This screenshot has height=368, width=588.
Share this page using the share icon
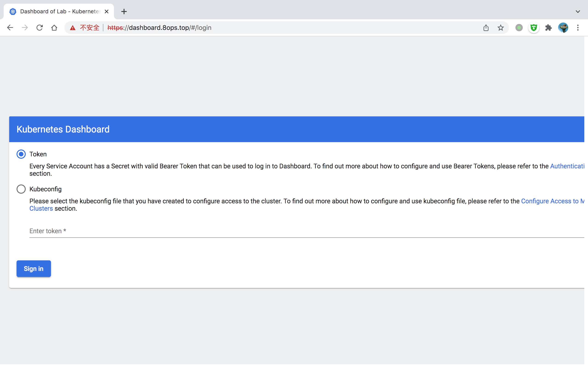pyautogui.click(x=486, y=28)
